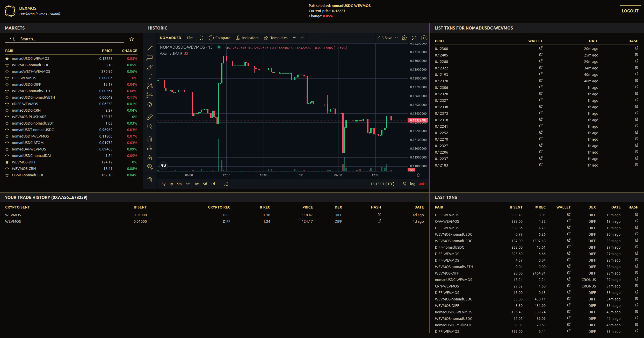Toggle favorites filter star beside search
Viewport: 644px width, 338px height.
click(x=132, y=39)
